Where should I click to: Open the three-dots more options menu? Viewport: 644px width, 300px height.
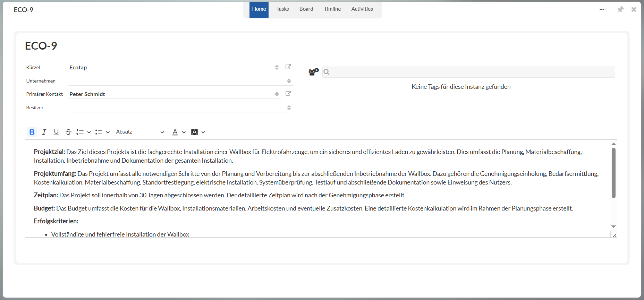pos(602,9)
